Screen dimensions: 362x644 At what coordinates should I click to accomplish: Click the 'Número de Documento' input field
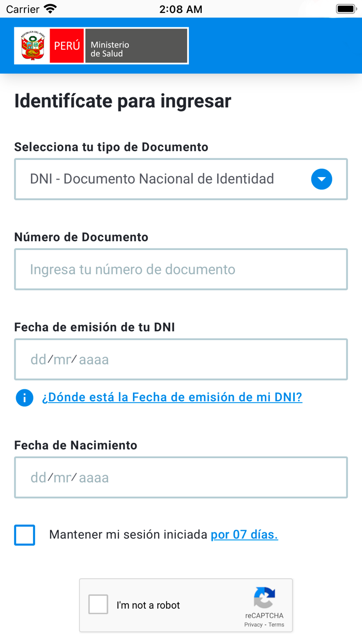[x=181, y=269]
